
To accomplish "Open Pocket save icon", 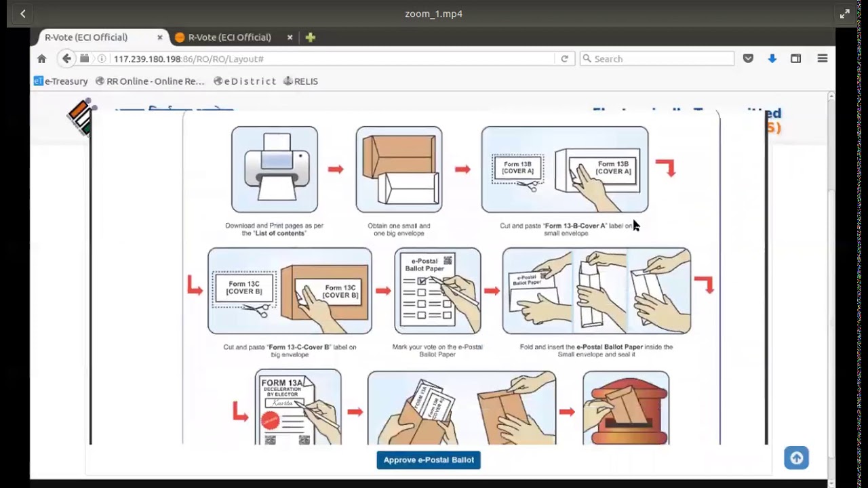I will click(748, 59).
